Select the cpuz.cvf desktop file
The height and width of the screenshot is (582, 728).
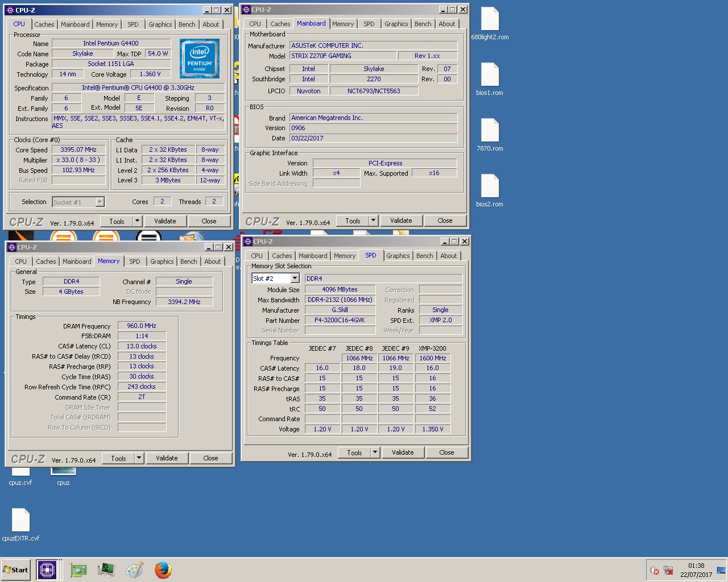click(x=20, y=476)
